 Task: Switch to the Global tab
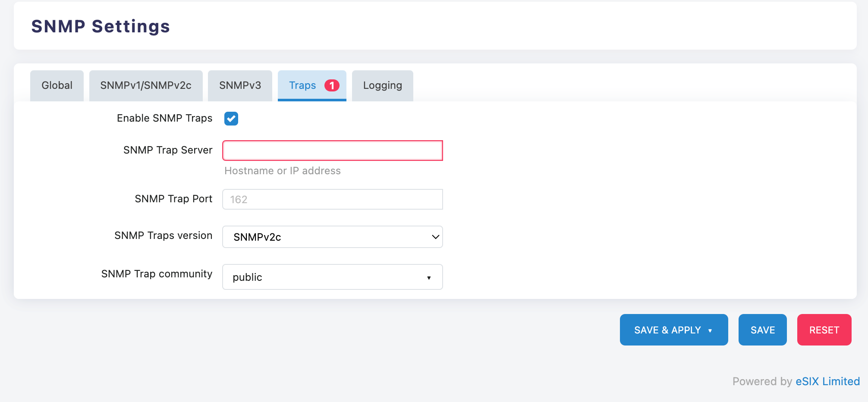point(57,85)
